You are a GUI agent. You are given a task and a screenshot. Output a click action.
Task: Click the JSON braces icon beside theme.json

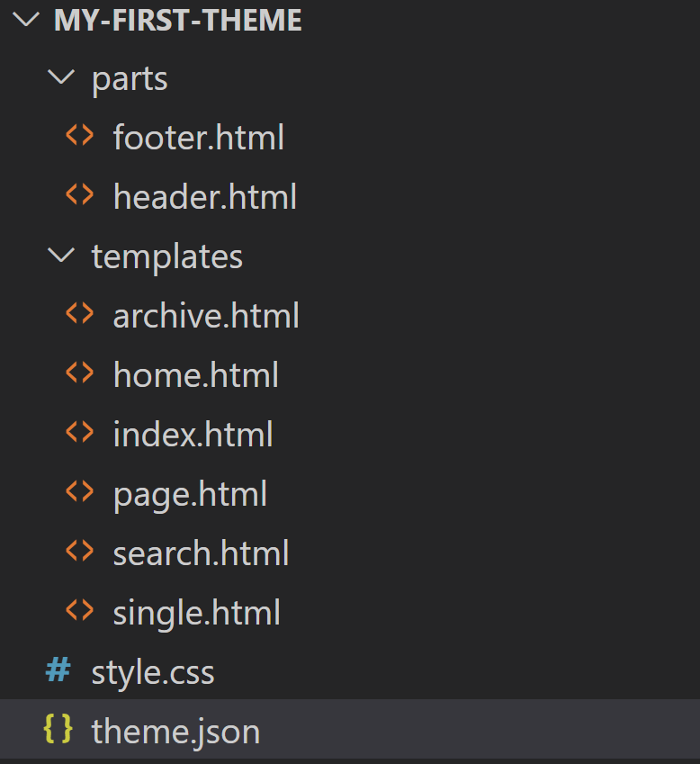click(58, 729)
